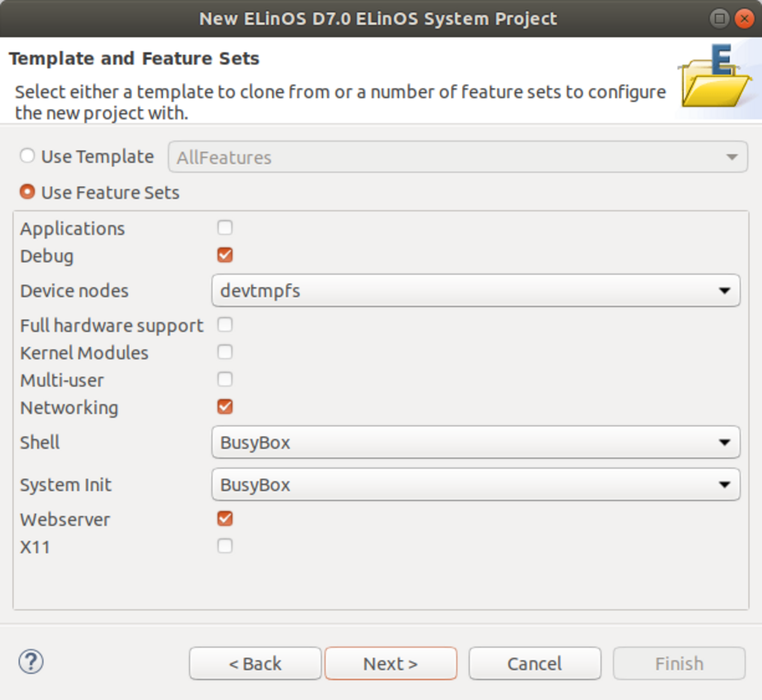The image size is (762, 700).
Task: Uncheck the Networking feature
Action: point(225,407)
